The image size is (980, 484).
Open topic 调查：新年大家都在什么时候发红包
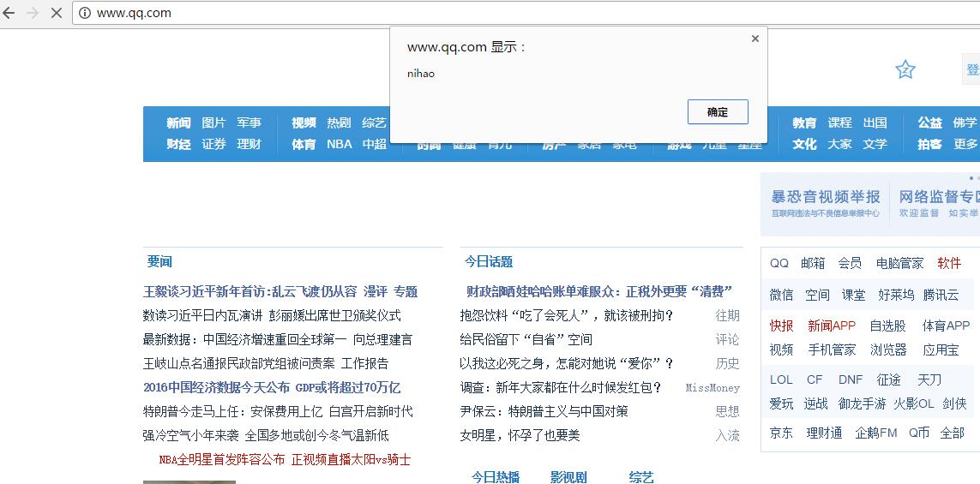561,388
